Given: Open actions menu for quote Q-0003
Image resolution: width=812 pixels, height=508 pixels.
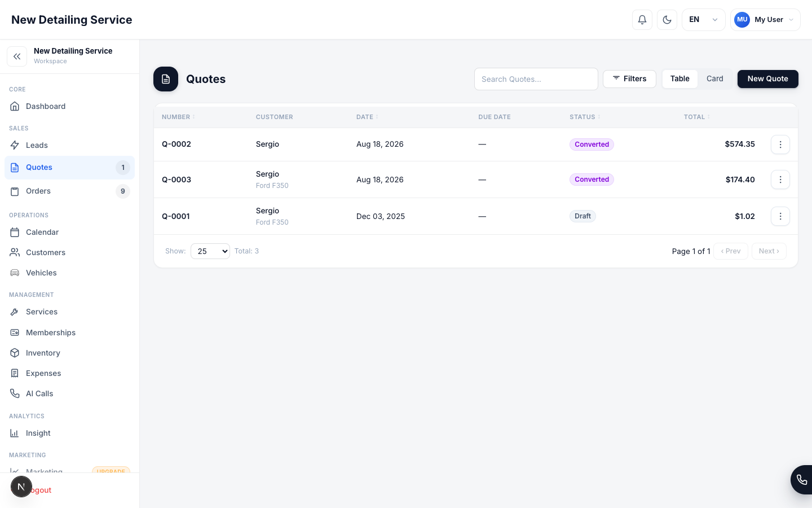Looking at the screenshot, I should click(x=780, y=179).
